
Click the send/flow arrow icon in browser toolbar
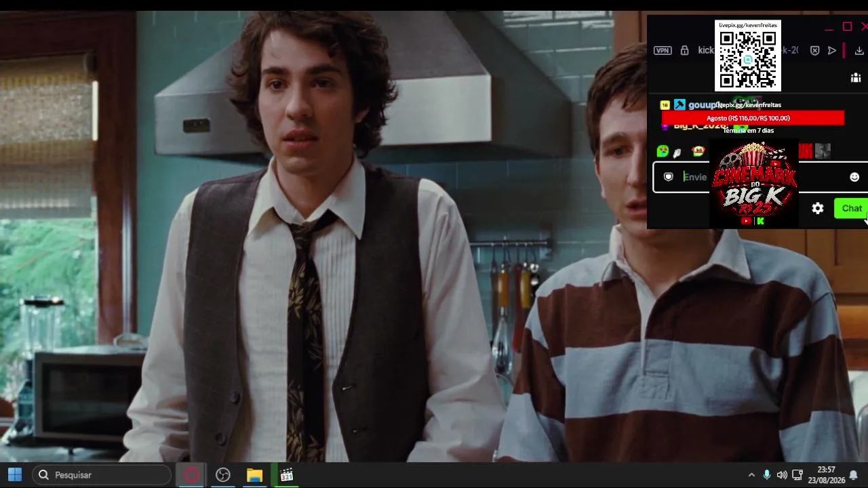click(832, 50)
